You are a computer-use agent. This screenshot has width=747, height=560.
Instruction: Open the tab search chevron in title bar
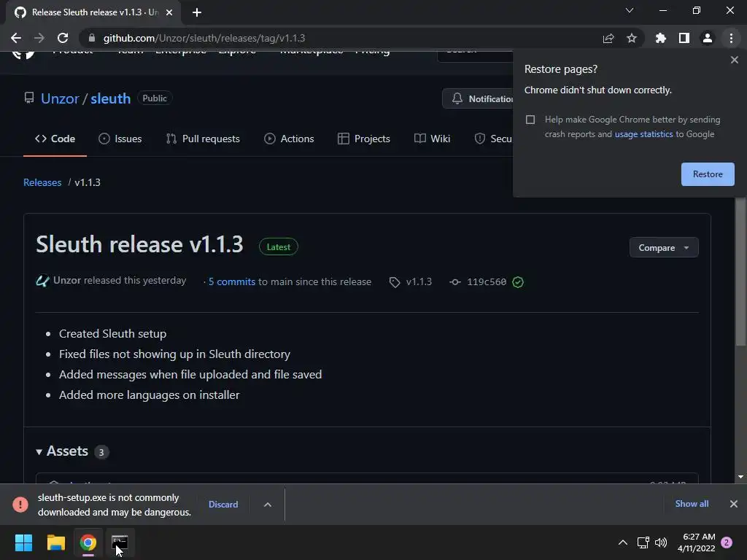630,10
